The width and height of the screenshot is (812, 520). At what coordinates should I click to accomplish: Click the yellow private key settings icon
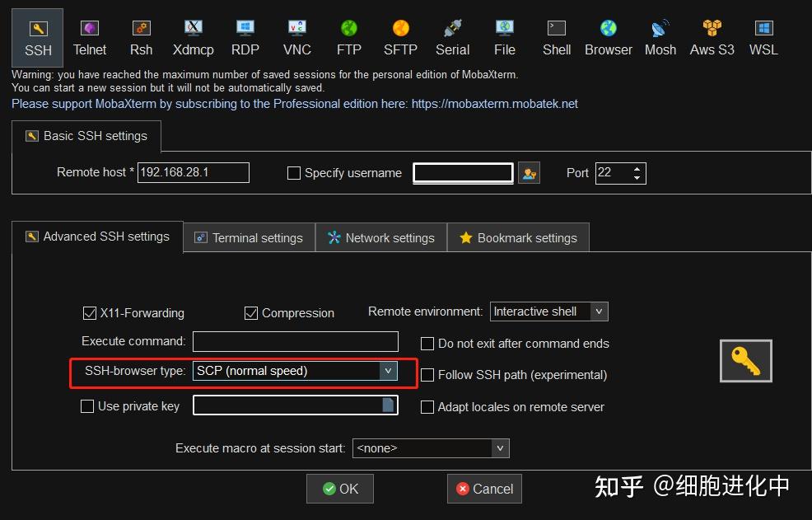(745, 360)
